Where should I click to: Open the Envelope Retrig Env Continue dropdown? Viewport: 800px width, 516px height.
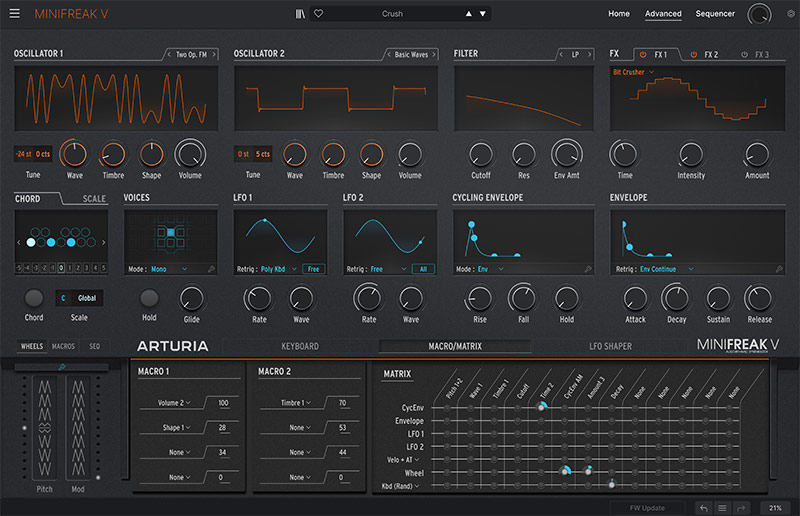(x=666, y=270)
